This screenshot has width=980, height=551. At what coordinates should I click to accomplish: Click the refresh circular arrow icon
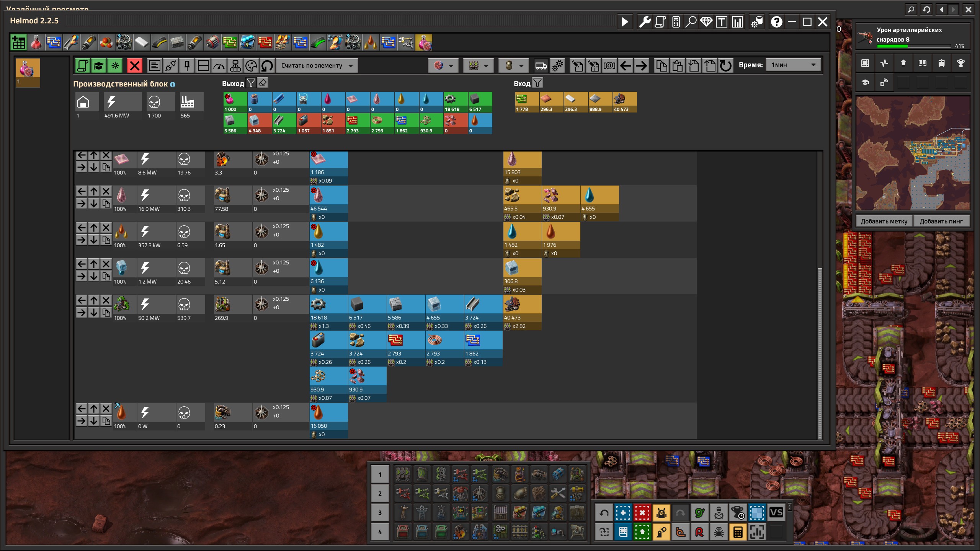click(x=725, y=66)
